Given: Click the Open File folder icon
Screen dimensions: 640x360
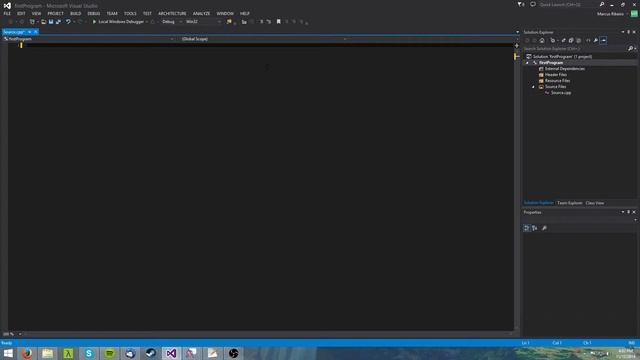Looking at the screenshot, I should 43,22.
